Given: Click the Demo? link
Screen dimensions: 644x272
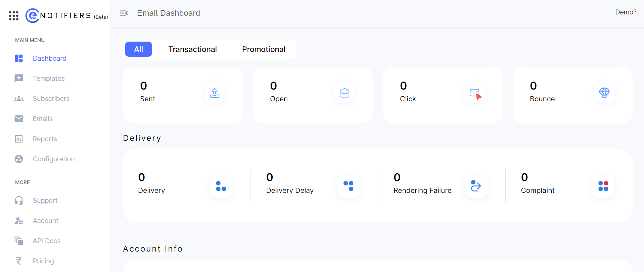Looking at the screenshot, I should click(x=626, y=12).
